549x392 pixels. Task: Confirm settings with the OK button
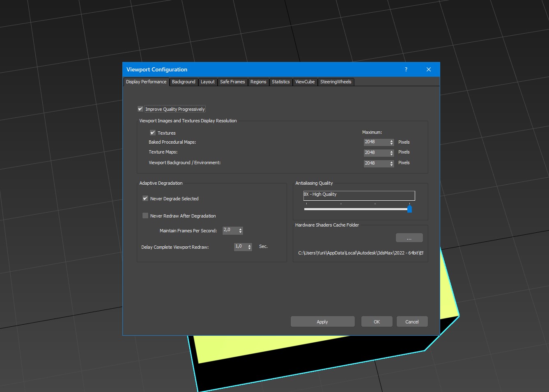point(377,322)
